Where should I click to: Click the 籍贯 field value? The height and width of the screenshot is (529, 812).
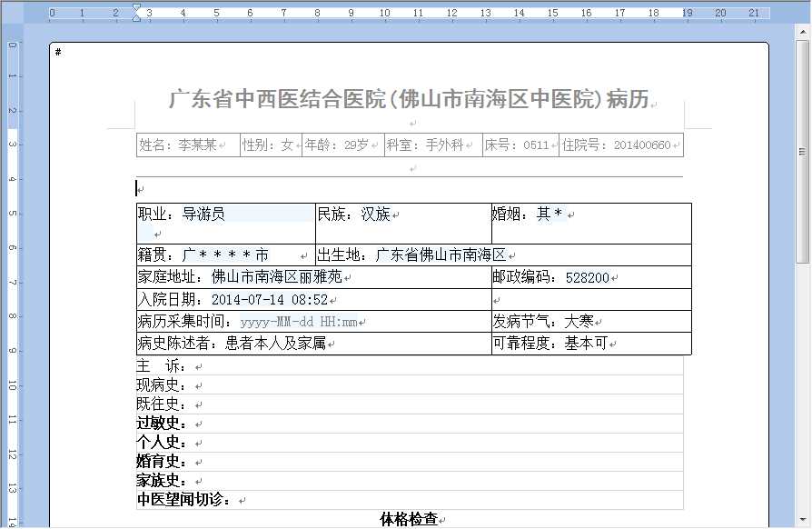(x=225, y=255)
